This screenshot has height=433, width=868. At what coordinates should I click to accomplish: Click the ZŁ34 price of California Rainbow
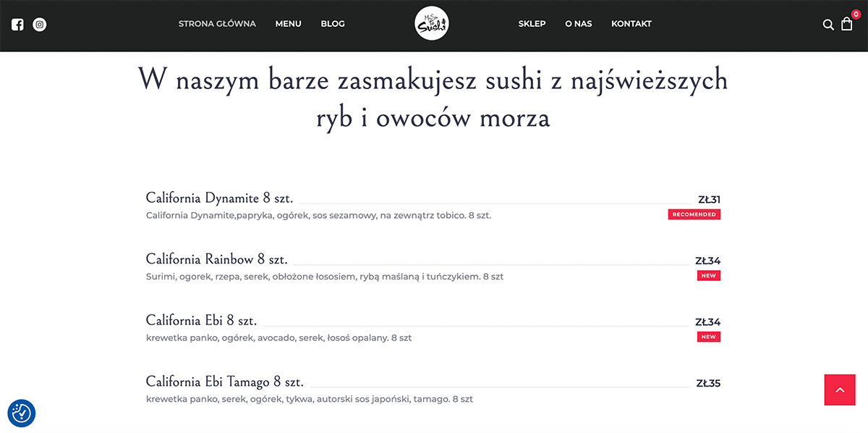click(707, 261)
